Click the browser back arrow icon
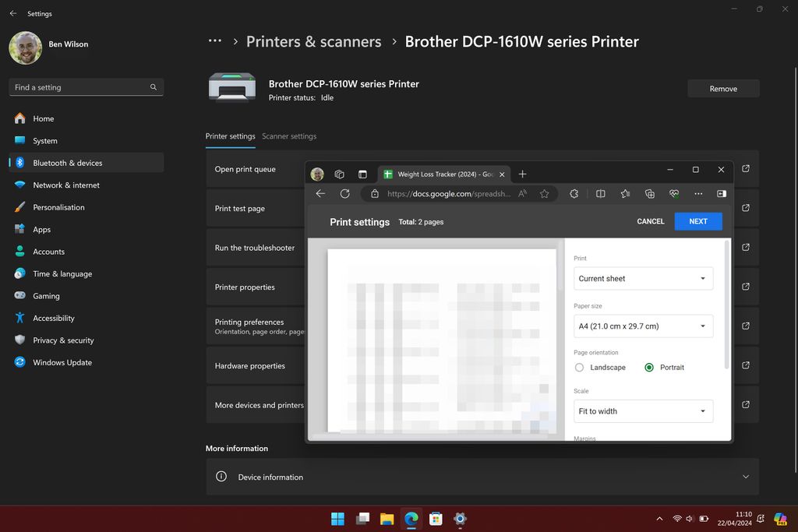Image resolution: width=798 pixels, height=532 pixels. coord(320,193)
